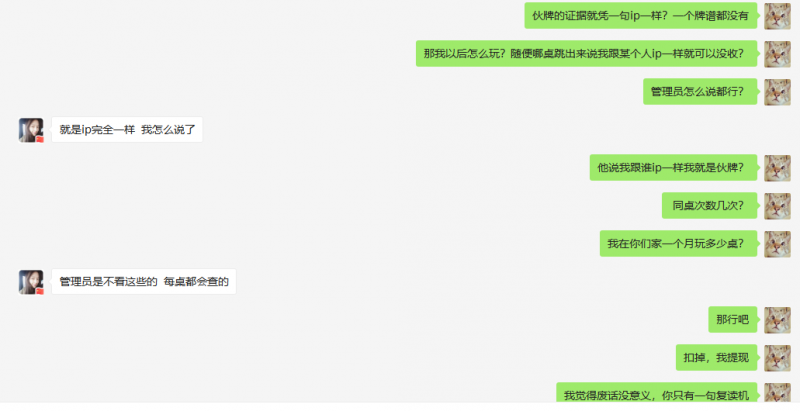Click cat avatar beside '那行吧' bubble
The width and height of the screenshot is (800, 411).
point(777,320)
